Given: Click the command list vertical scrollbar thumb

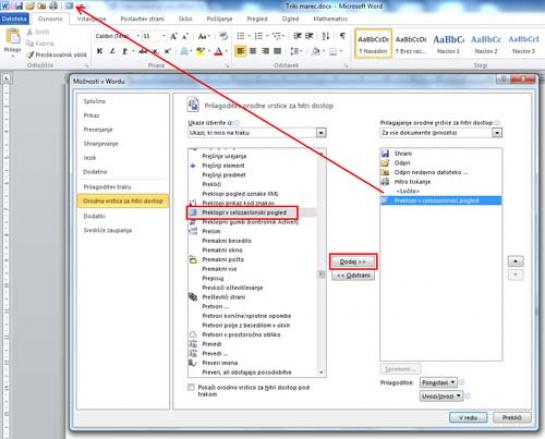Looking at the screenshot, I should (x=322, y=274).
